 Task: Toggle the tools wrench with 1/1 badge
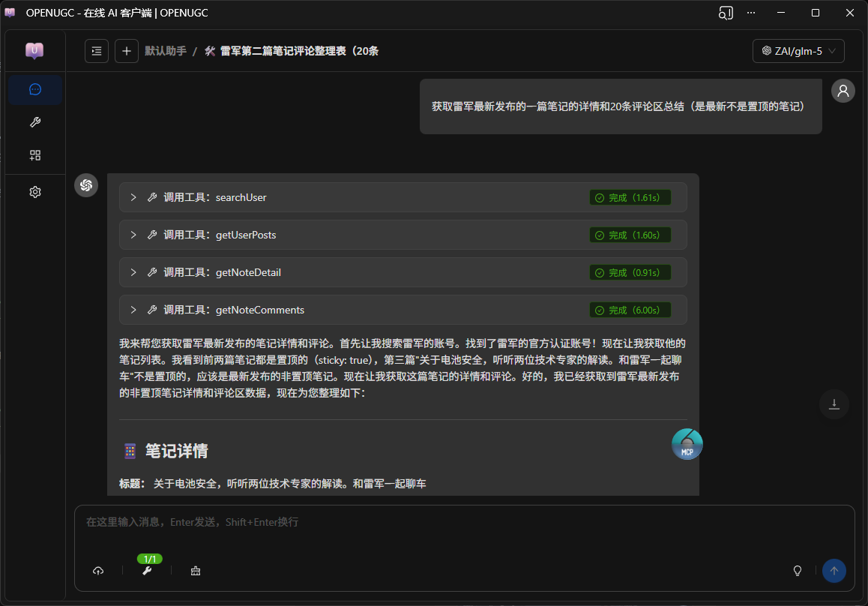point(147,571)
